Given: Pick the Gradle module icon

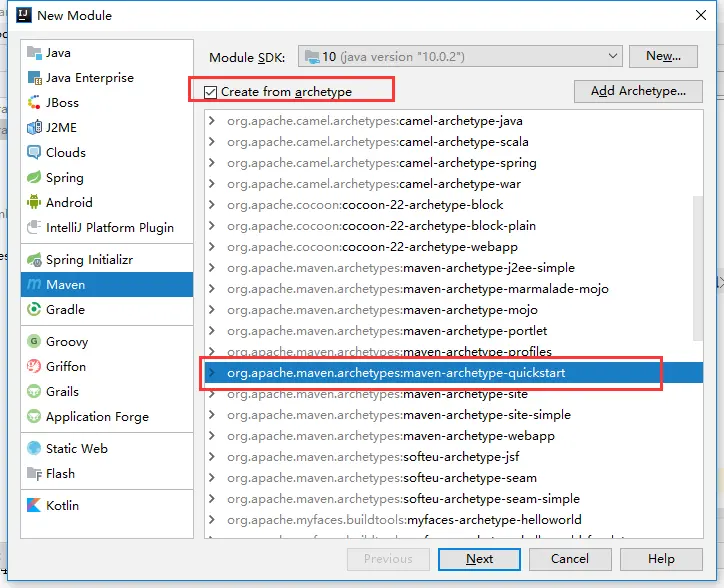Looking at the screenshot, I should [34, 309].
